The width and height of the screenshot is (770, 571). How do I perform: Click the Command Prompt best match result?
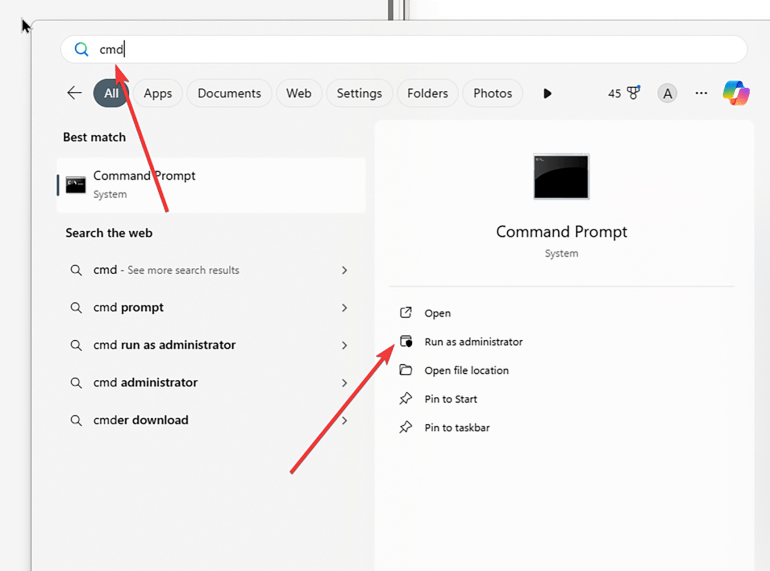[210, 184]
